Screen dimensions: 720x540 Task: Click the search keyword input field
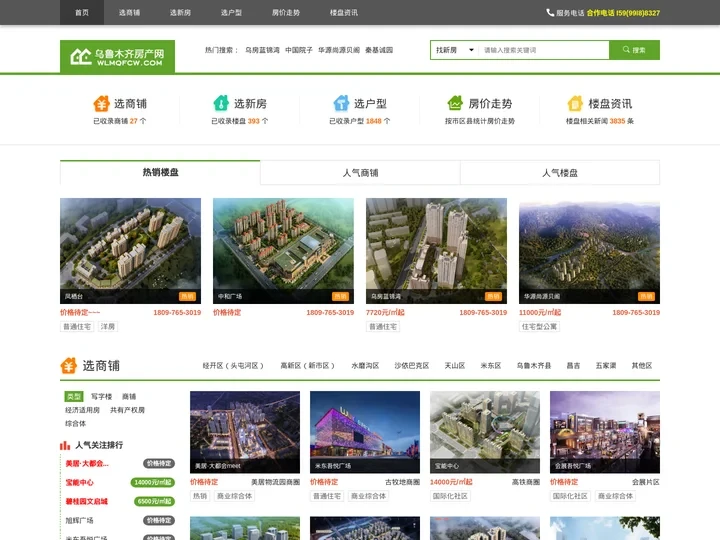click(544, 50)
